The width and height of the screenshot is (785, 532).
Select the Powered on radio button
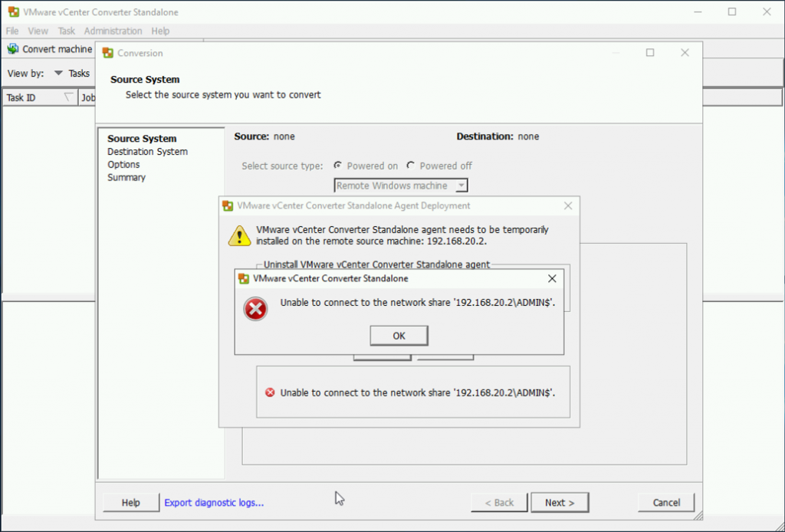(x=338, y=166)
